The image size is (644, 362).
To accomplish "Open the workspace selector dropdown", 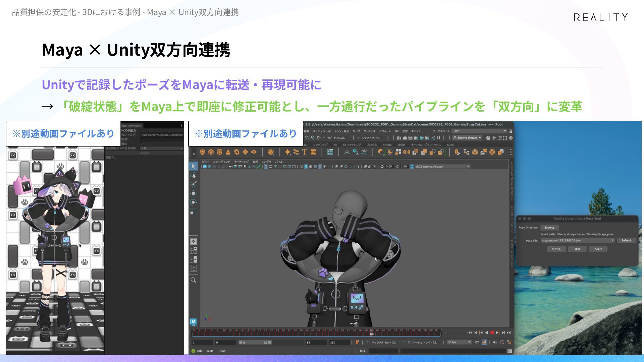I will coord(479,131).
